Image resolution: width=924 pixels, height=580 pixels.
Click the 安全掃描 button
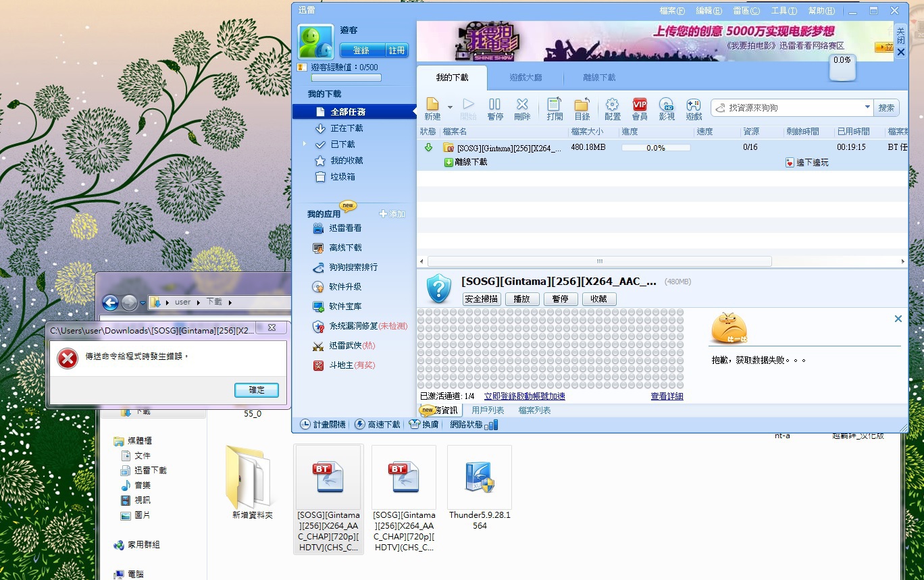tap(482, 298)
